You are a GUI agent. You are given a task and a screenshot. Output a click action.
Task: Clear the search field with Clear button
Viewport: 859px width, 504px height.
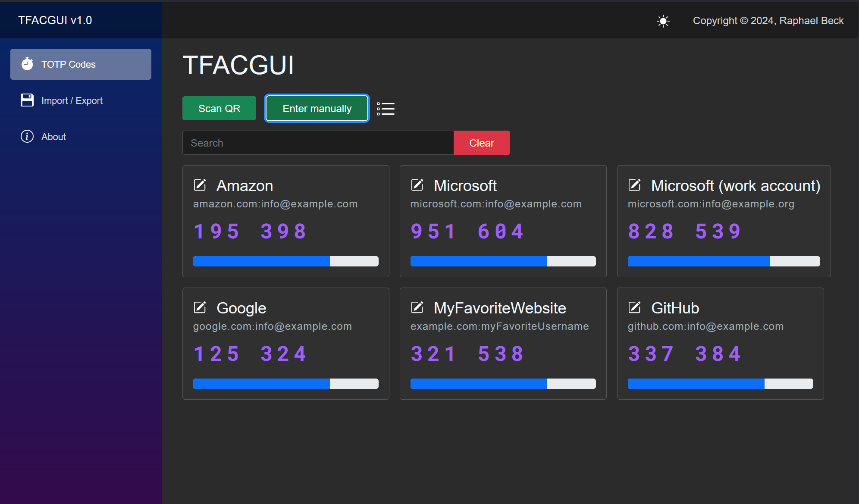coord(481,143)
